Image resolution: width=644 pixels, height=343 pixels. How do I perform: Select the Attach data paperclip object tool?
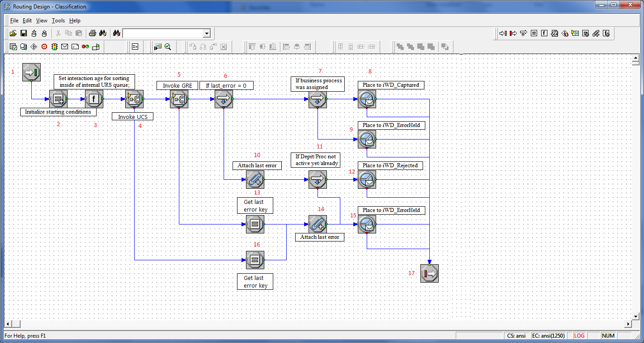pyautogui.click(x=596, y=33)
